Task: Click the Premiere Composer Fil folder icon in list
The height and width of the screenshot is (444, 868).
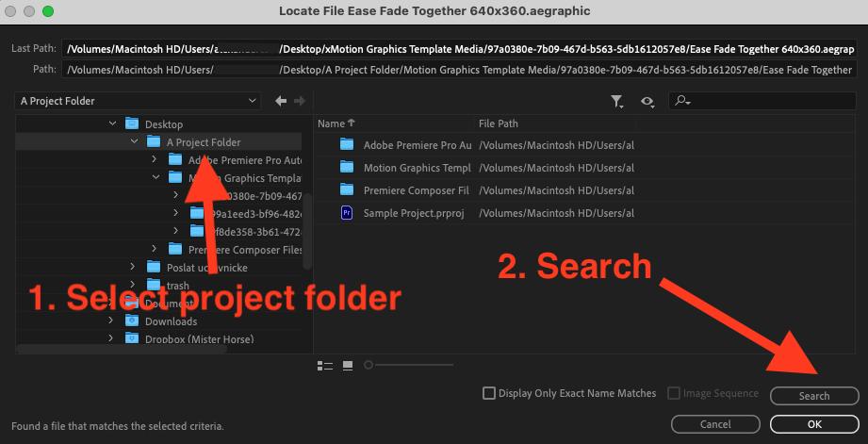Action: tap(346, 190)
